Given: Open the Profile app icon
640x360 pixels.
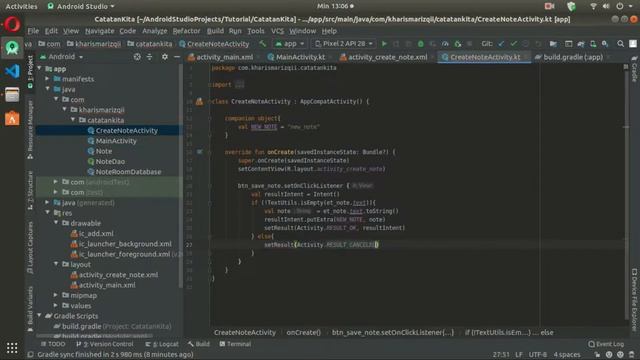Looking at the screenshot, I should pyautogui.click(x=445, y=44).
